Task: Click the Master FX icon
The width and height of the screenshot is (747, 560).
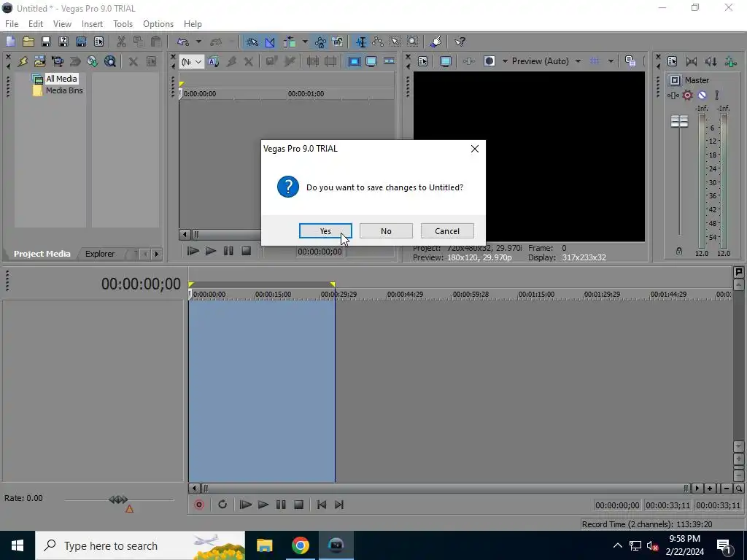Action: pyautogui.click(x=673, y=96)
